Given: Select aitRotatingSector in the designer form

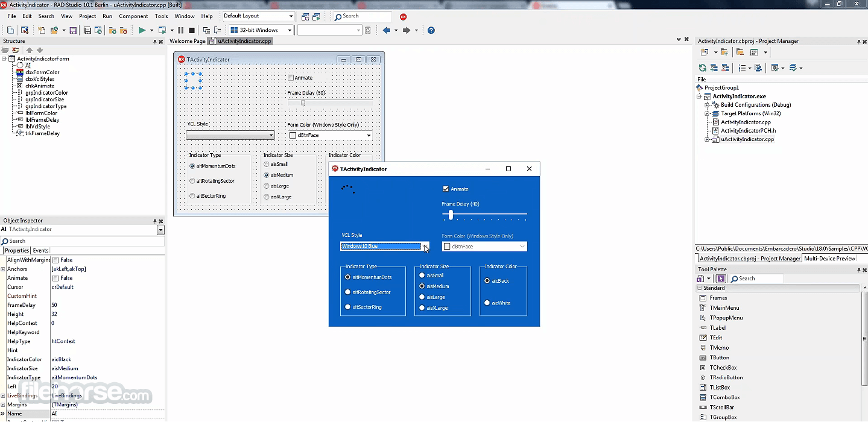Looking at the screenshot, I should 192,181.
